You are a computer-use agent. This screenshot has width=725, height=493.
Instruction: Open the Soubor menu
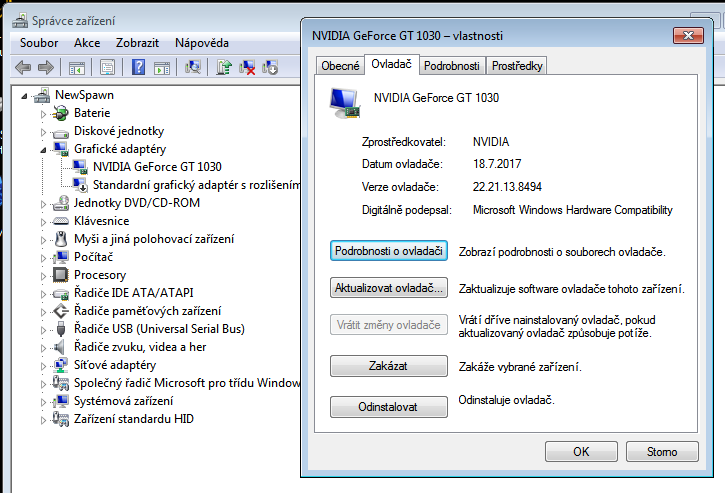point(39,43)
